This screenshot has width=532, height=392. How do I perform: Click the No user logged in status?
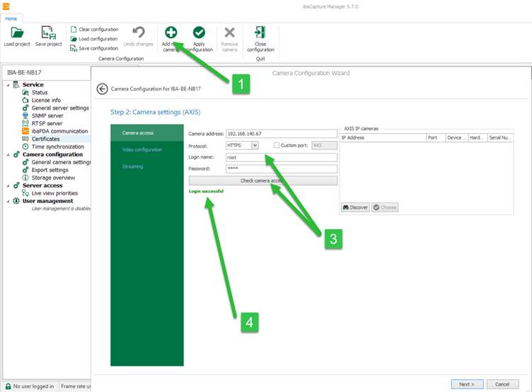pyautogui.click(x=33, y=386)
